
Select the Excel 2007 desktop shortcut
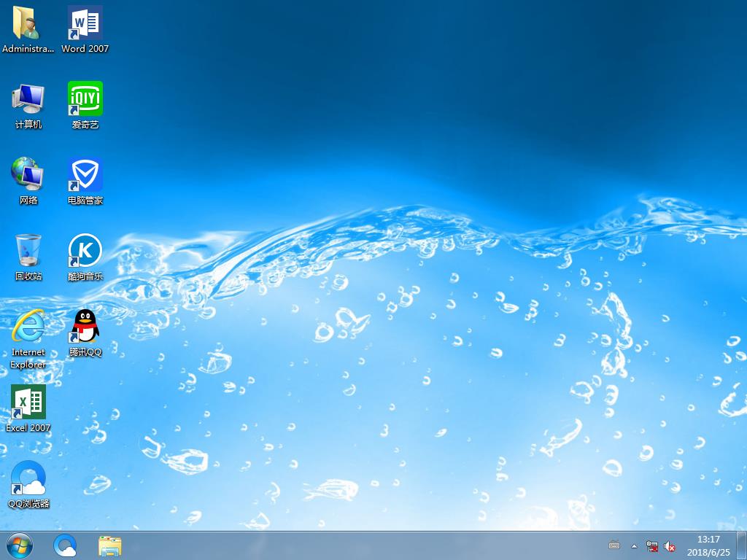(x=28, y=402)
